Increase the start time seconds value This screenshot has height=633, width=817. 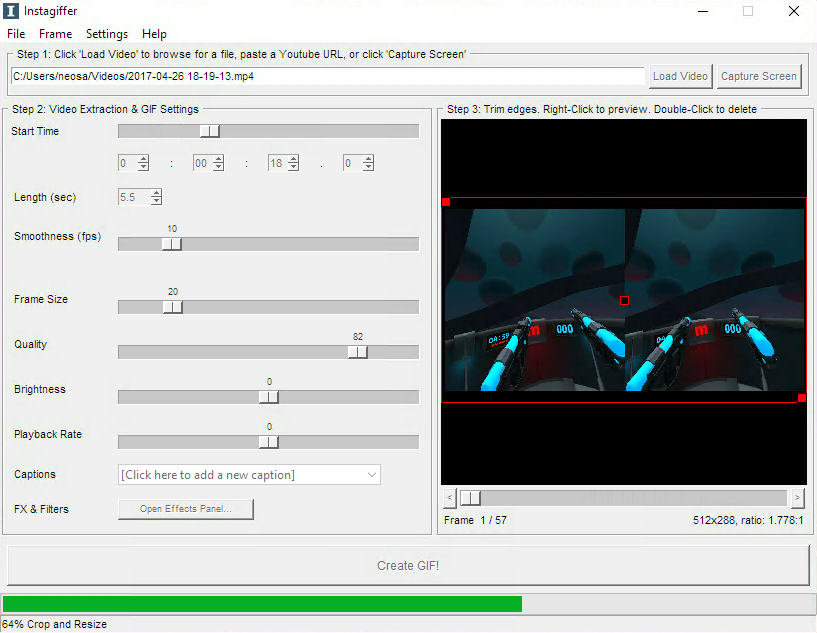(x=293, y=159)
